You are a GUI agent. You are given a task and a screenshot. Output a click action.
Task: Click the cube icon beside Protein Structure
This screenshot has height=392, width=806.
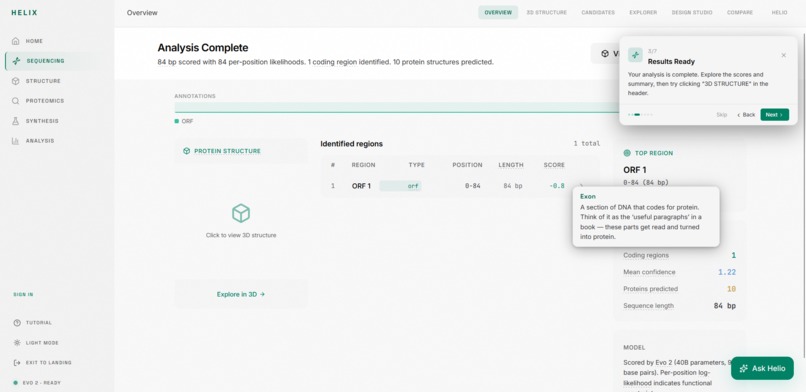187,151
